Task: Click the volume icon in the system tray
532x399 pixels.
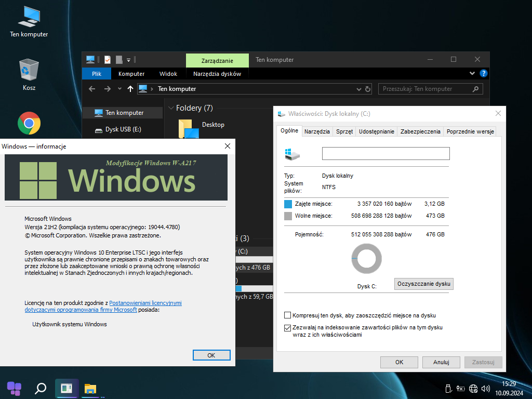Action: click(486, 388)
